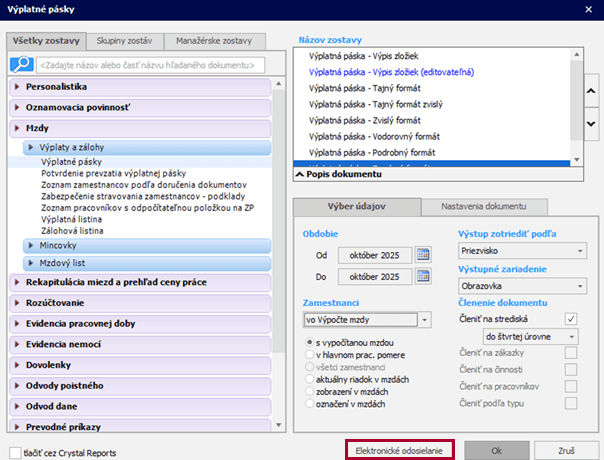Expand the Personalistika category
Screen dimensions: 604x460
coord(18,87)
